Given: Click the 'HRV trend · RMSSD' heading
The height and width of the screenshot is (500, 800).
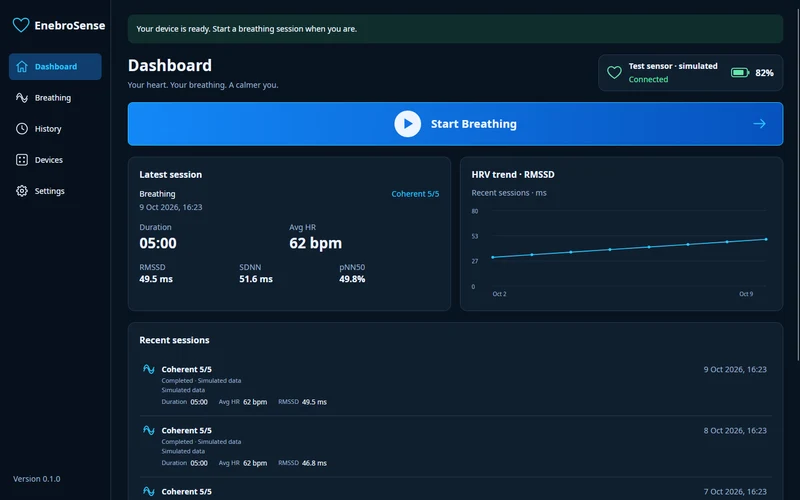Looking at the screenshot, I should [513, 174].
